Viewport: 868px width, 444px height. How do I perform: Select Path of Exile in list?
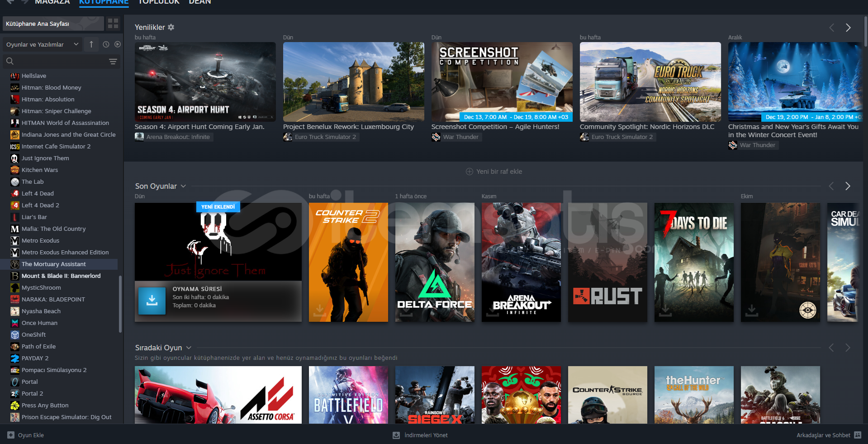pyautogui.click(x=59, y=347)
